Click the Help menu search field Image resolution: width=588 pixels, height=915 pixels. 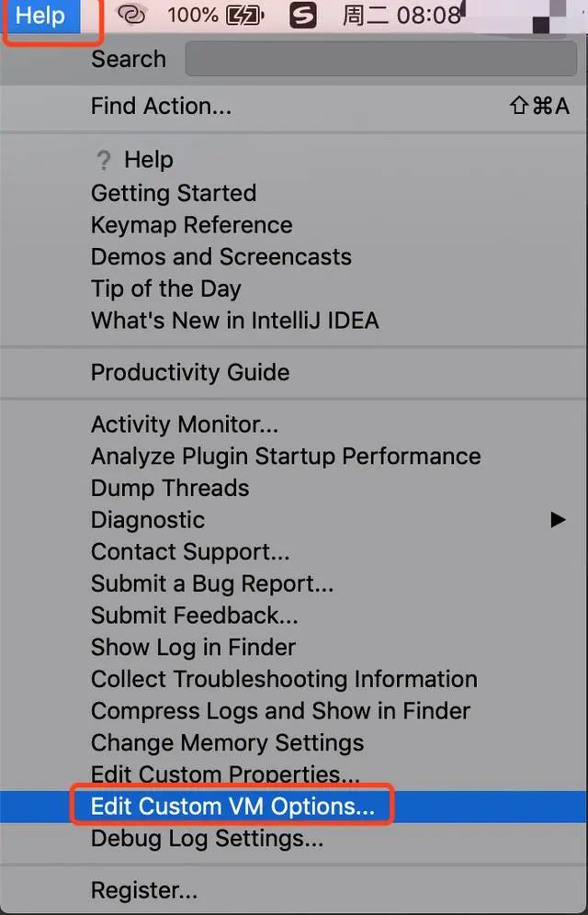[380, 60]
